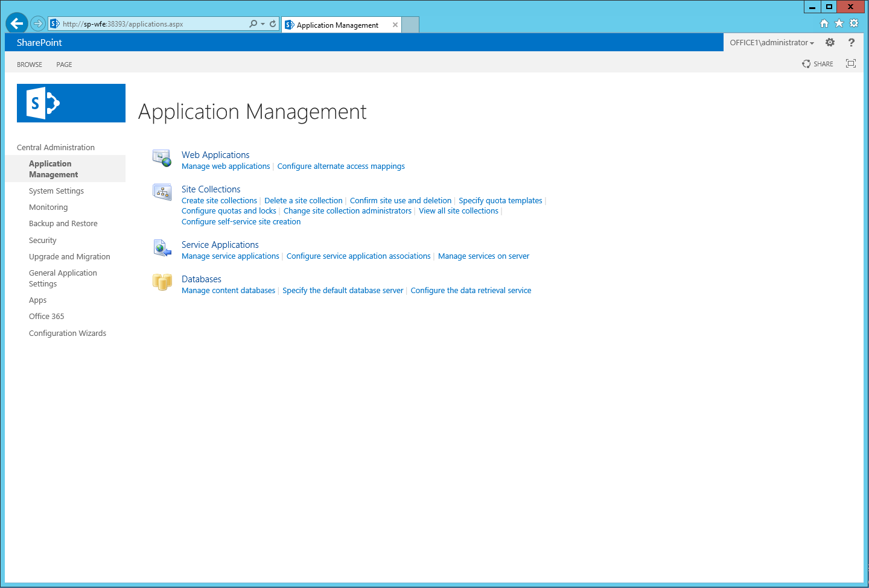Click the Databases heading link

(x=202, y=279)
